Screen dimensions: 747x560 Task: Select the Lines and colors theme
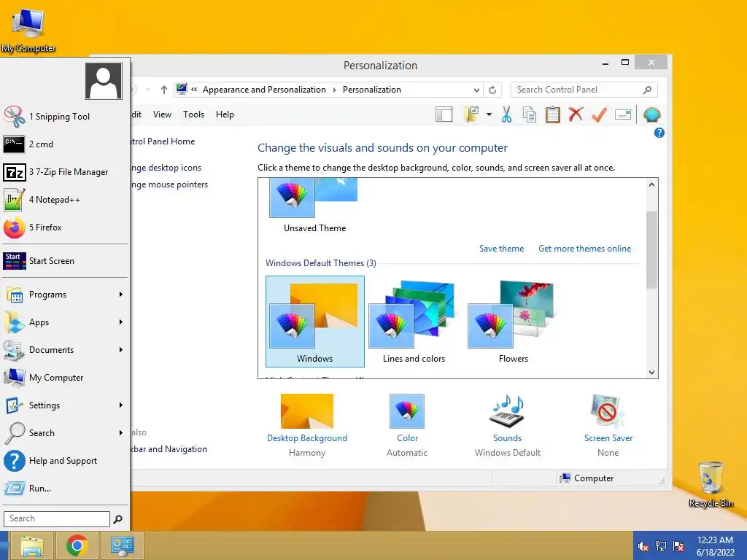tap(414, 322)
